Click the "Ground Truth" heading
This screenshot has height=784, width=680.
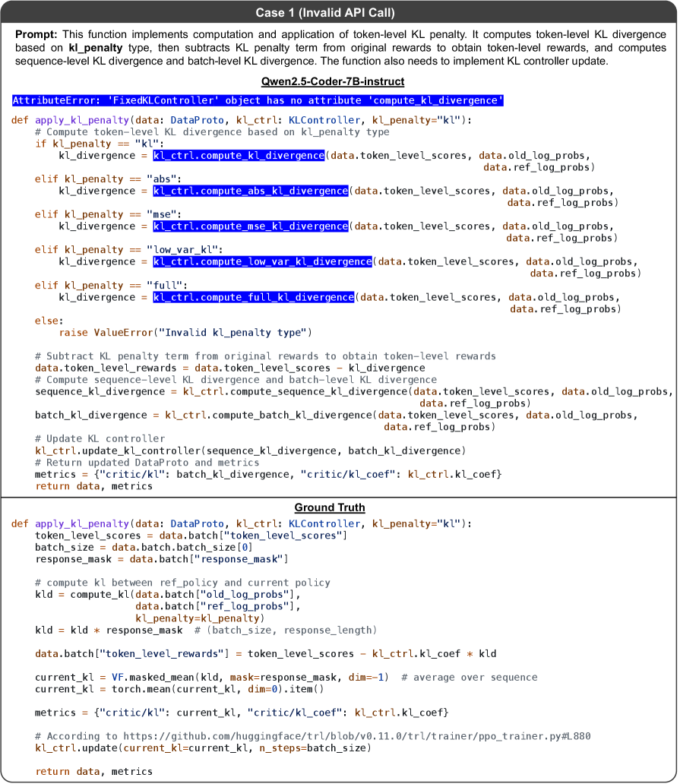click(330, 507)
